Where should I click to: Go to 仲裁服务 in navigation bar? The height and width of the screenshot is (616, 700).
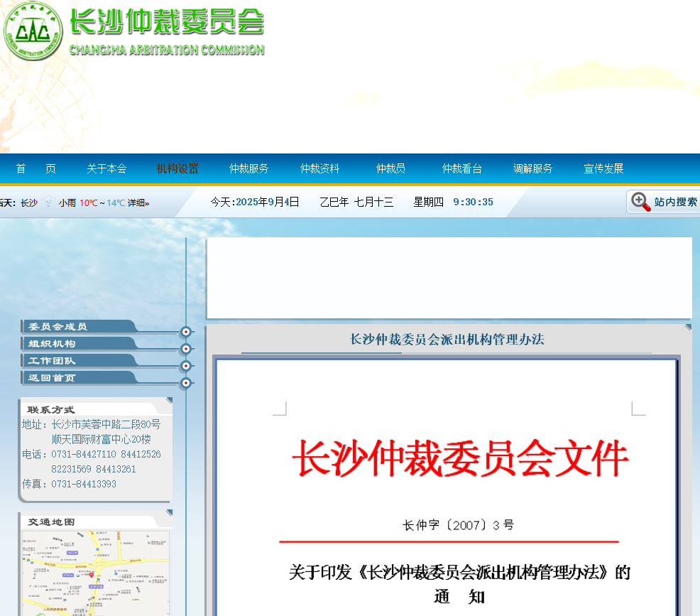(248, 168)
